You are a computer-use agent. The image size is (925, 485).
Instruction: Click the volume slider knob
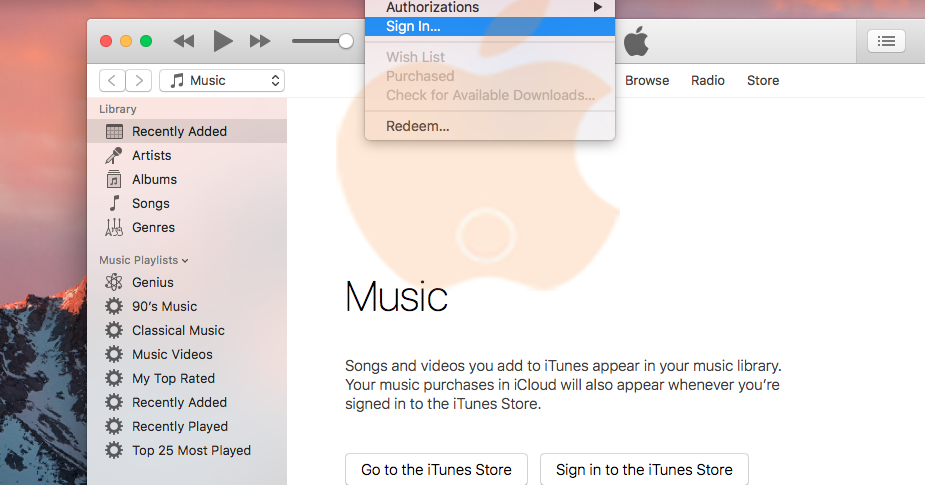point(346,41)
